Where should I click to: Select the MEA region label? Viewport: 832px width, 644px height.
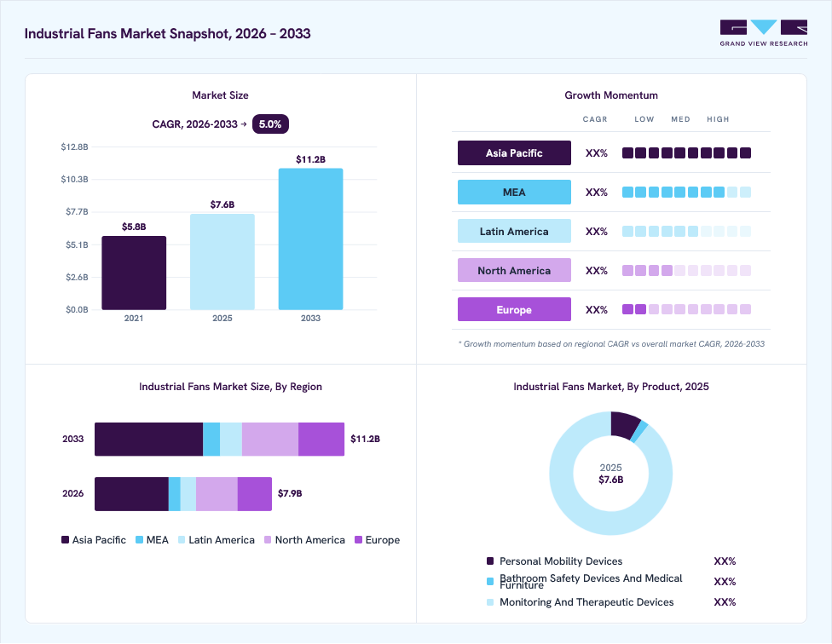tap(514, 193)
